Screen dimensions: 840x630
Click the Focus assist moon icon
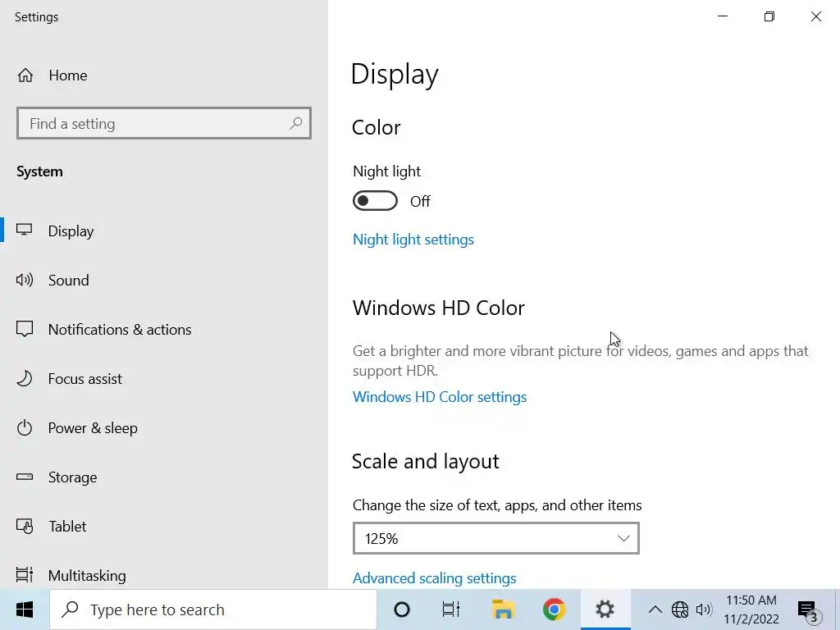[24, 378]
